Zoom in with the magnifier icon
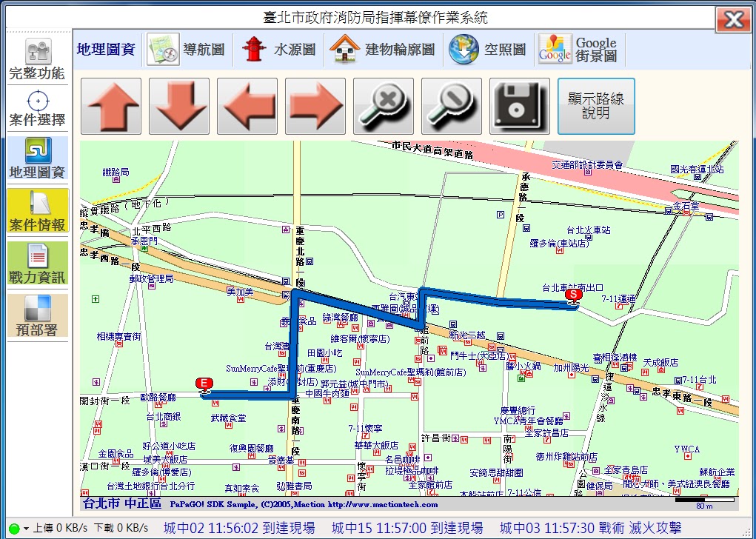 [x=383, y=106]
